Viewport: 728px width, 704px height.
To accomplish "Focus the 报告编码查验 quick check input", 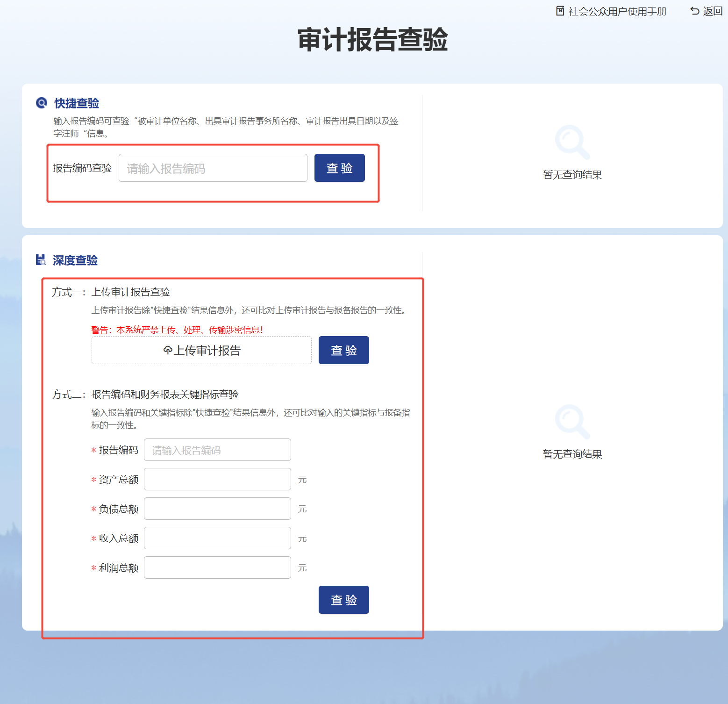I will click(213, 168).
